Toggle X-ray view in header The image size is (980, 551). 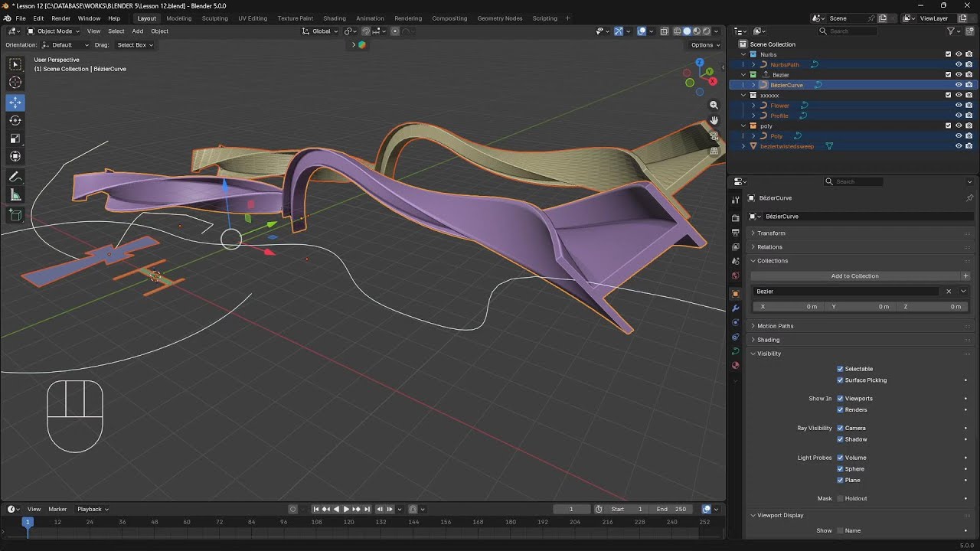(x=665, y=31)
